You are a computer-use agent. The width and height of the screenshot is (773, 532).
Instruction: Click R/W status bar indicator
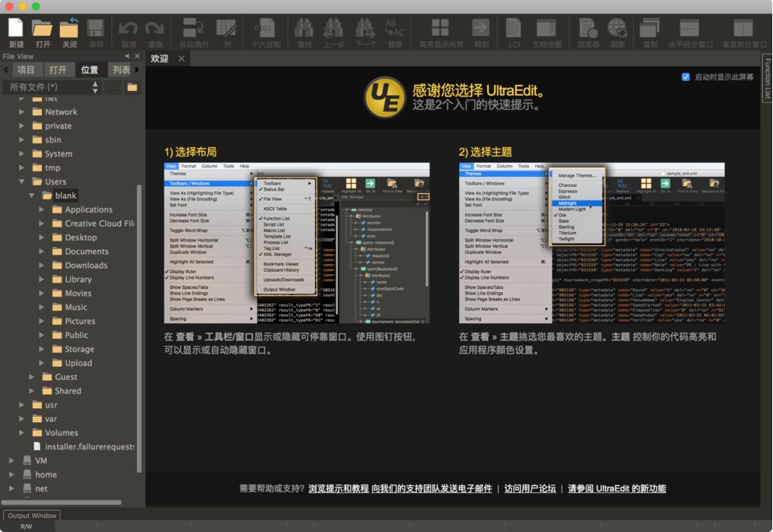[26, 527]
